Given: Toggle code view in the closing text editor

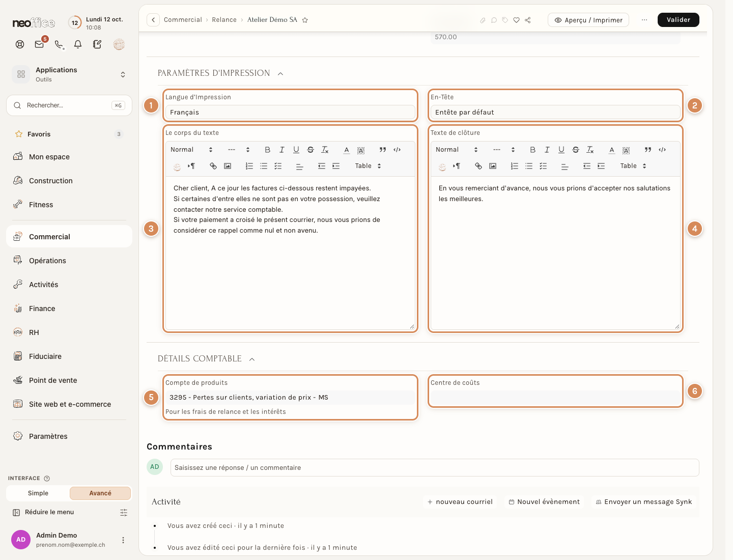Looking at the screenshot, I should tap(662, 150).
